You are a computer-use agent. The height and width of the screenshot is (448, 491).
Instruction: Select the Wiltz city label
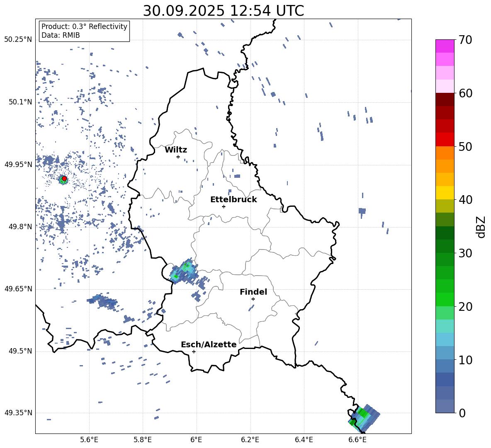point(176,150)
